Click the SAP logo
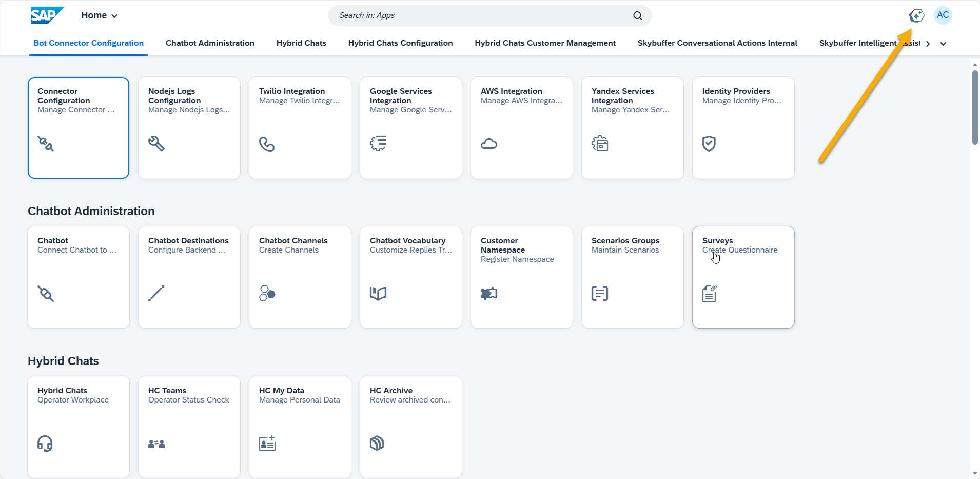The width and height of the screenshot is (980, 479). 47,15
